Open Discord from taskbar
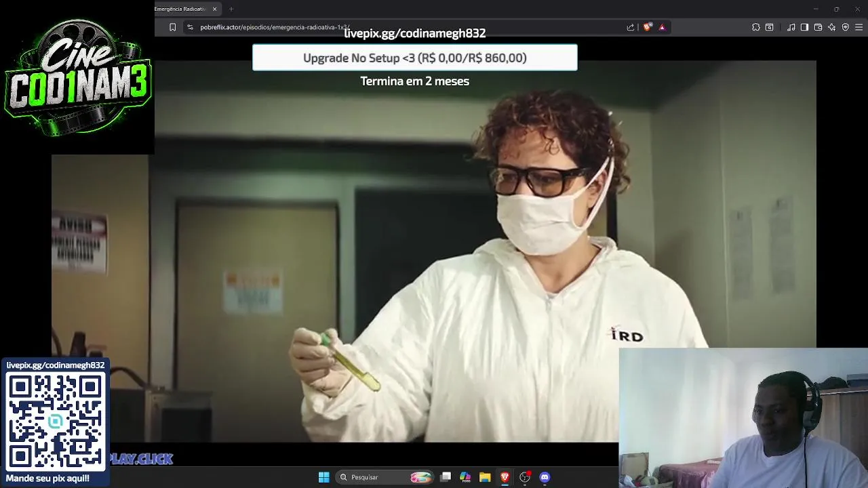868x488 pixels. click(x=545, y=477)
